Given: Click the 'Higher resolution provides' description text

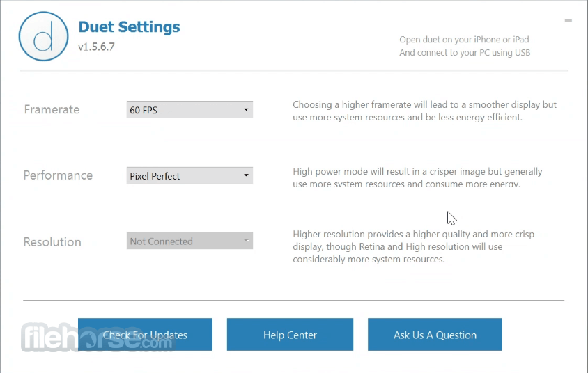Looking at the screenshot, I should (414, 246).
